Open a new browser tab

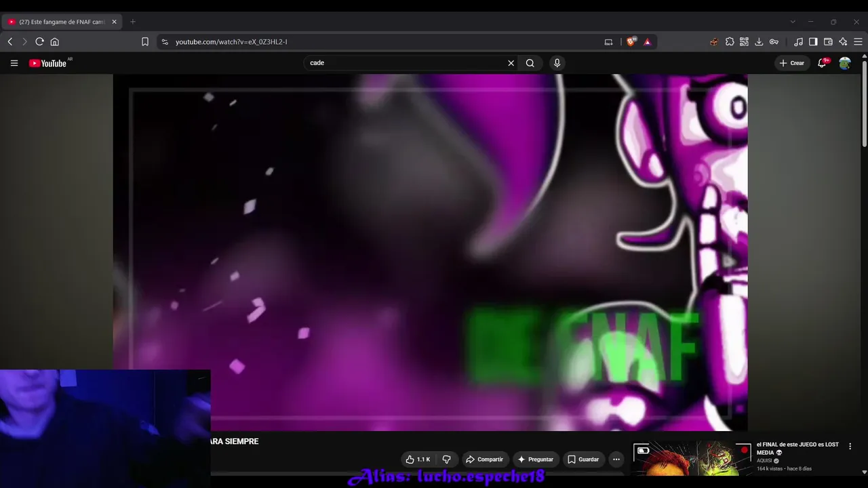133,22
